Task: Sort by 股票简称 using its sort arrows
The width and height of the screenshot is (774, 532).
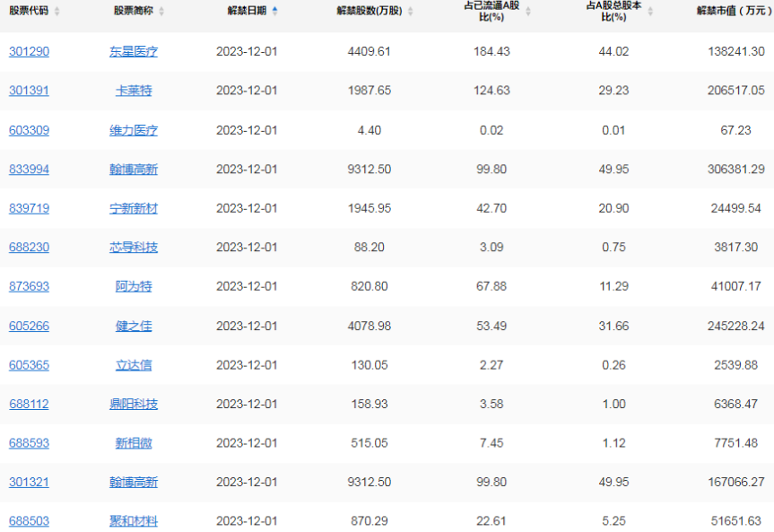Action: coord(161,12)
